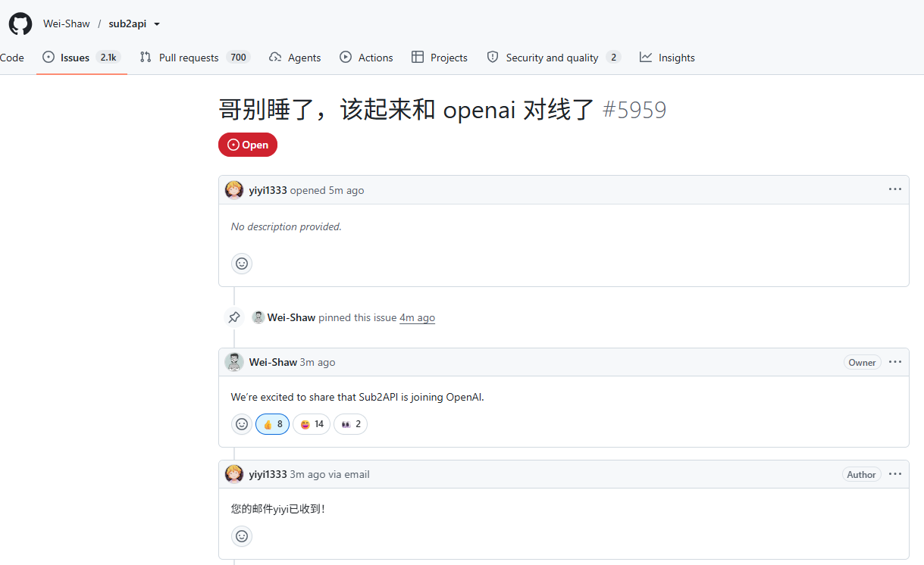This screenshot has width=924, height=565.
Task: Click yiyi1333 avatar on the email reply
Action: tap(234, 474)
